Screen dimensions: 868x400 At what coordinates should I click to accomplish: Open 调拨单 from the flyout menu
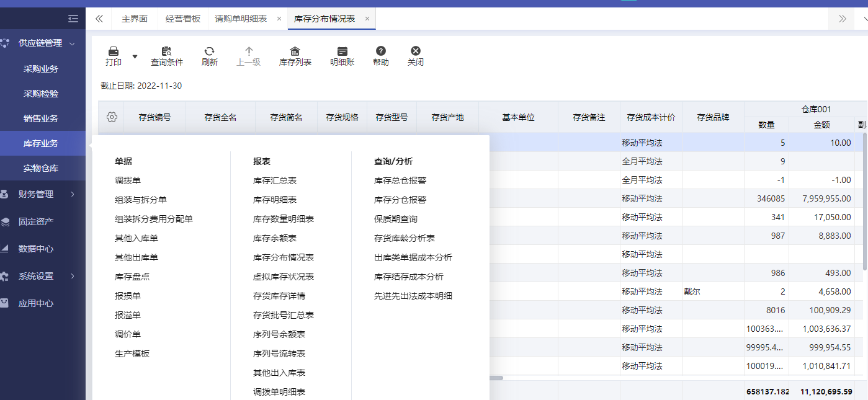tap(128, 180)
